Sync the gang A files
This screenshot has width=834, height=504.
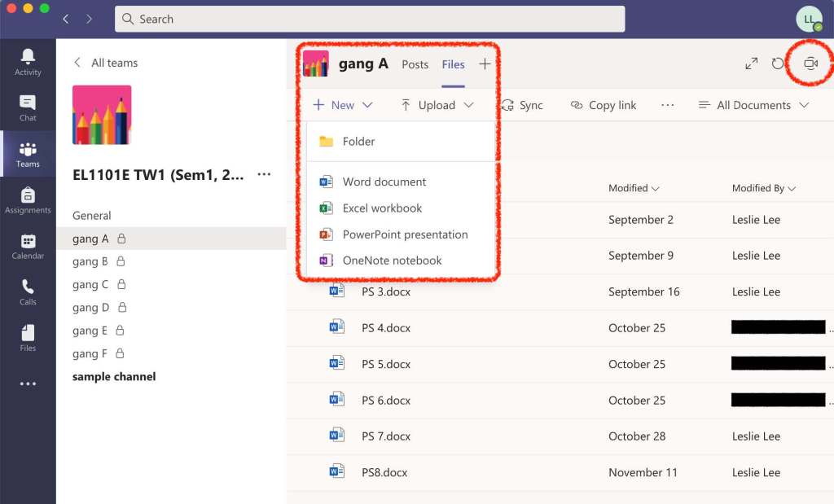pos(524,104)
